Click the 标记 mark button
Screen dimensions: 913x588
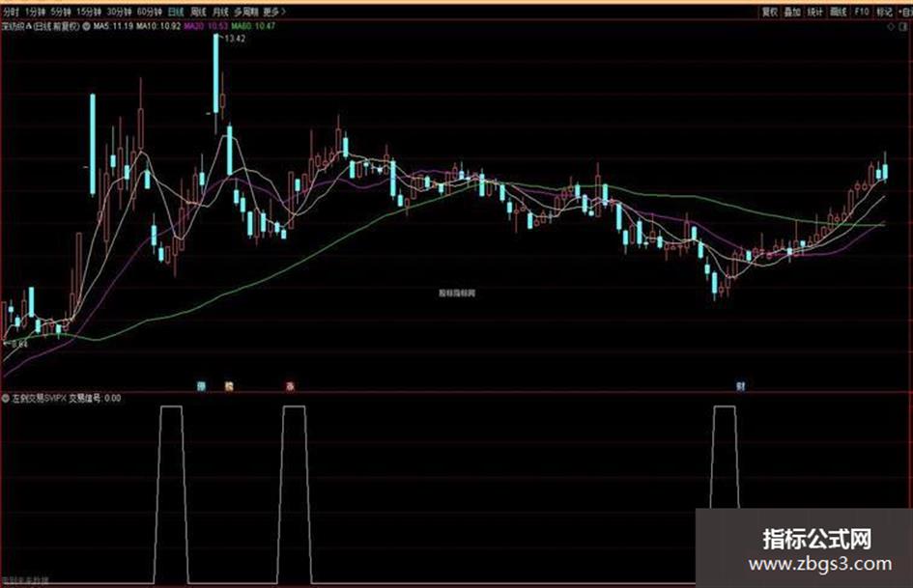click(x=884, y=12)
